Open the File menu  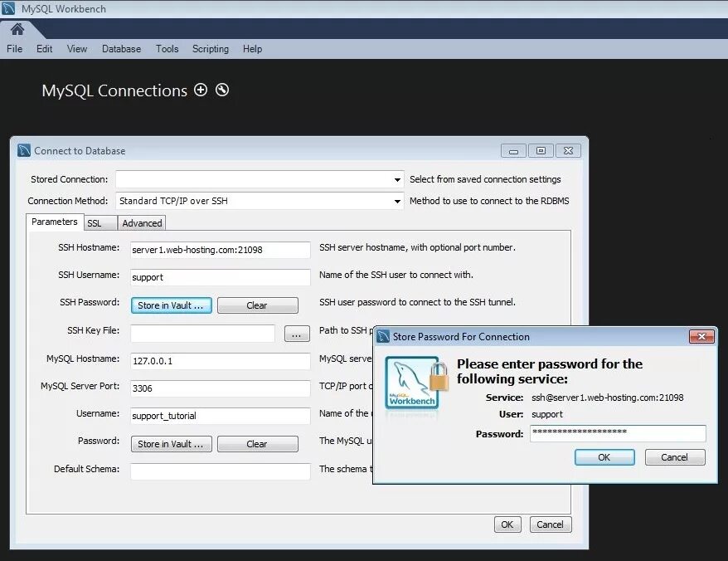click(x=14, y=49)
